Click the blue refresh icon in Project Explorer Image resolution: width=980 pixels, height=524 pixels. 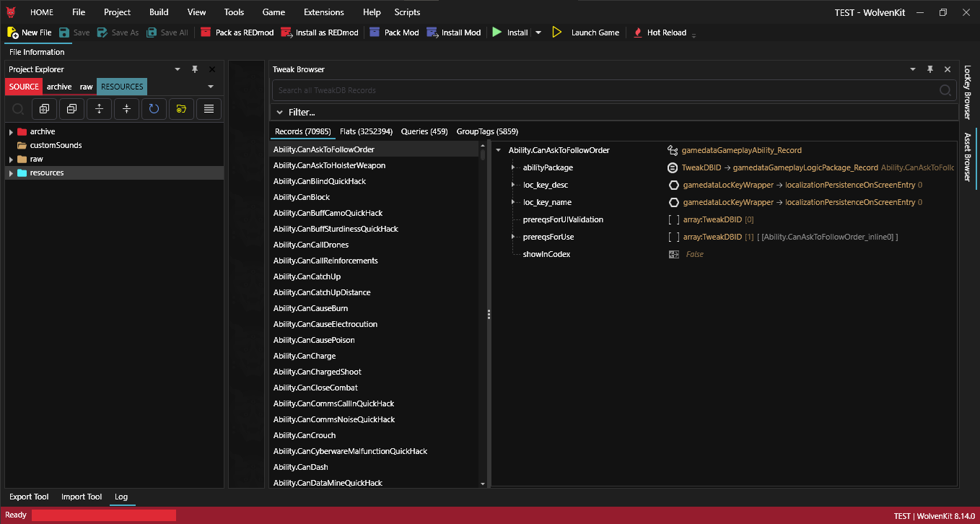(154, 109)
